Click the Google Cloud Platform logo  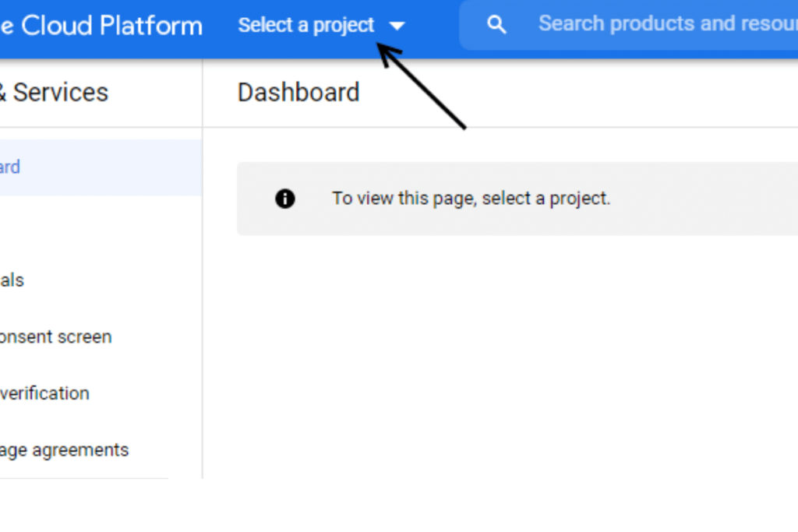click(101, 25)
